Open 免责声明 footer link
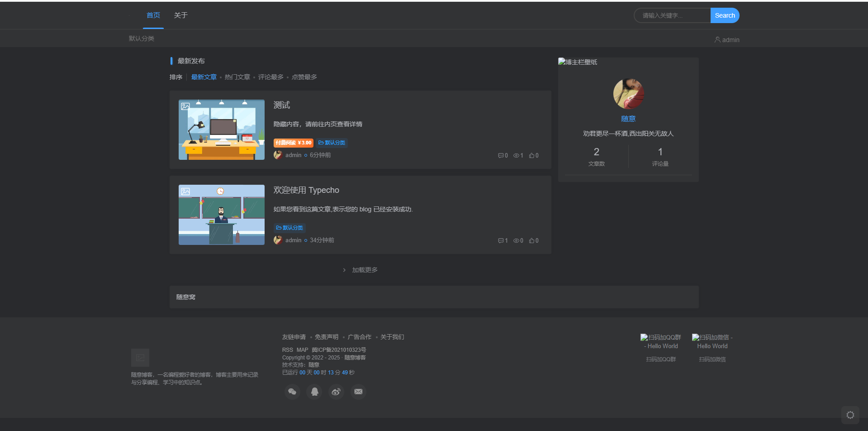 (327, 337)
